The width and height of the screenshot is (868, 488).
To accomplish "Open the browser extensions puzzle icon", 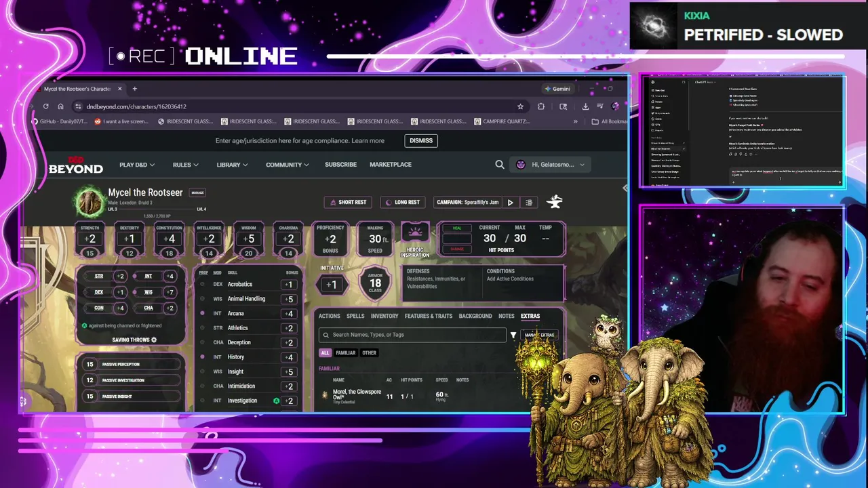I will (x=541, y=106).
